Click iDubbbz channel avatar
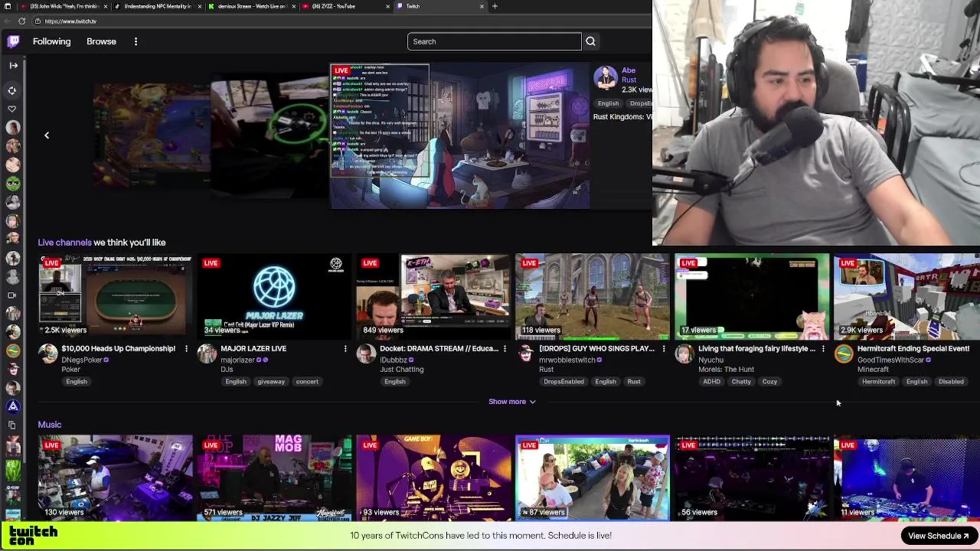The image size is (980, 551). click(366, 353)
